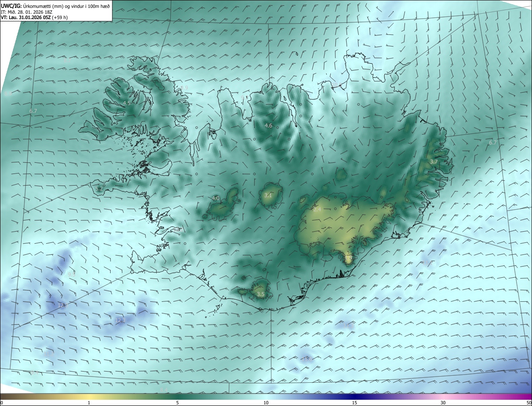Screen dimensions: 532x406
Task: Pick the light pink colorbar segment above tick 30
Action: pyautogui.click(x=443, y=396)
